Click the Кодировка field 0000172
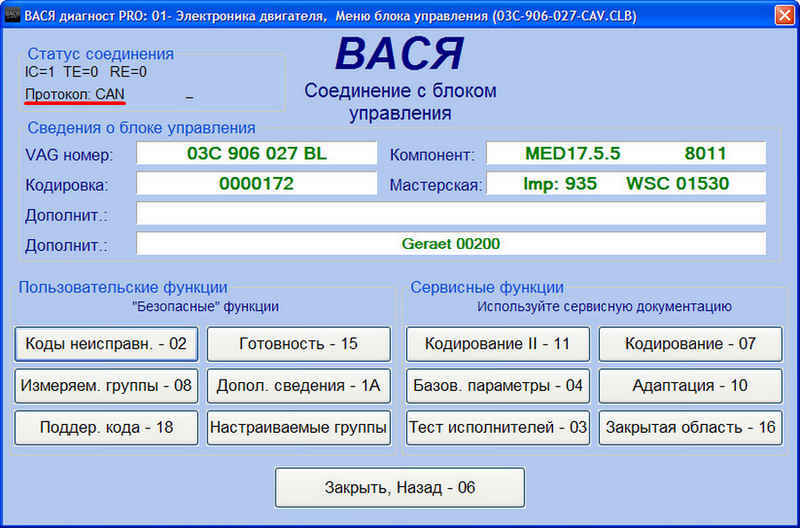This screenshot has width=800, height=528. point(257,184)
